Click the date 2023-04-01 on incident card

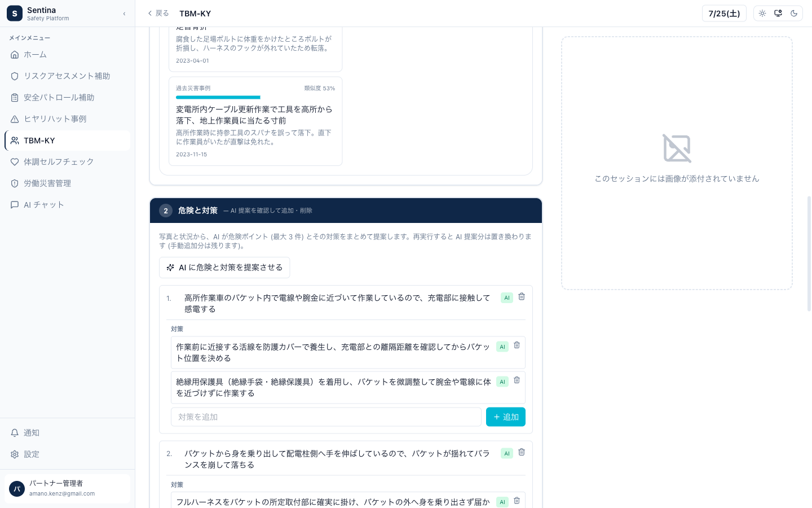[x=192, y=61]
